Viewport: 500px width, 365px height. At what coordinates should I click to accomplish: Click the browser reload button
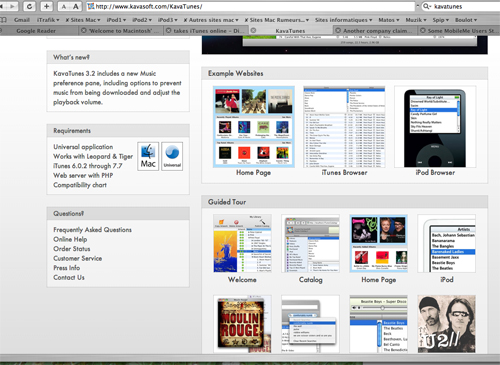coord(29,6)
